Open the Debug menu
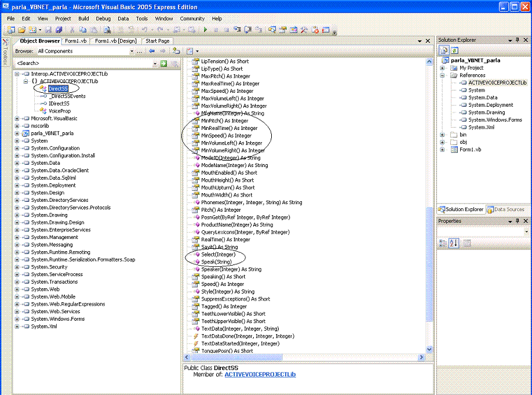The image size is (532, 395). click(x=103, y=19)
